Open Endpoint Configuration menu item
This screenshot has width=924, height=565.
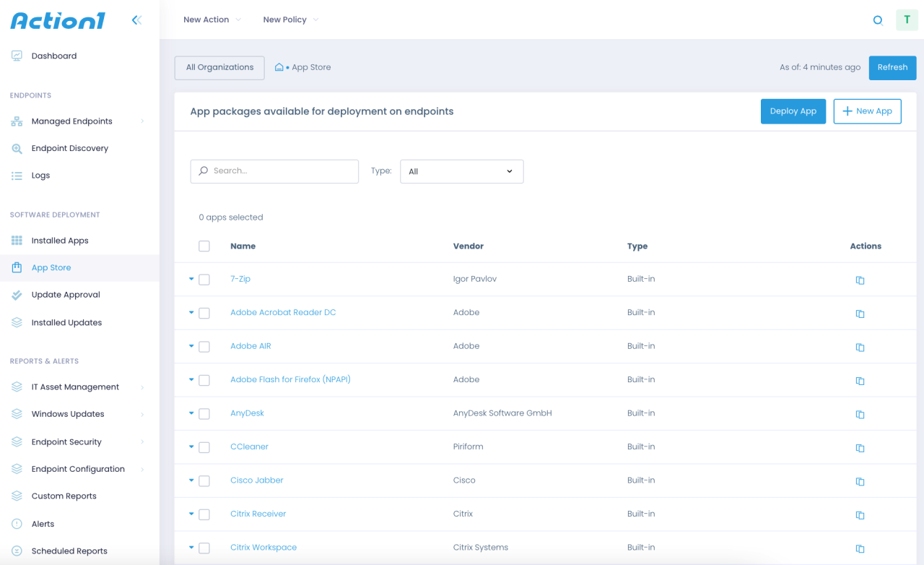tap(79, 469)
